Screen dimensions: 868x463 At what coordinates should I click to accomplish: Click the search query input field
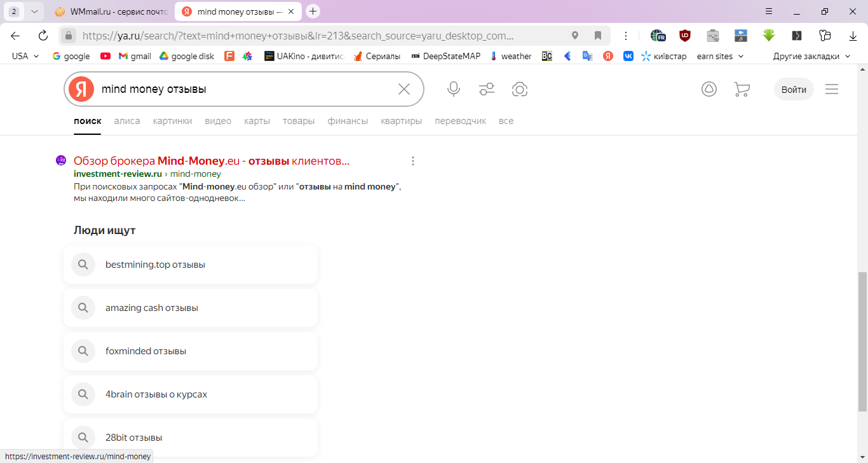point(245,89)
